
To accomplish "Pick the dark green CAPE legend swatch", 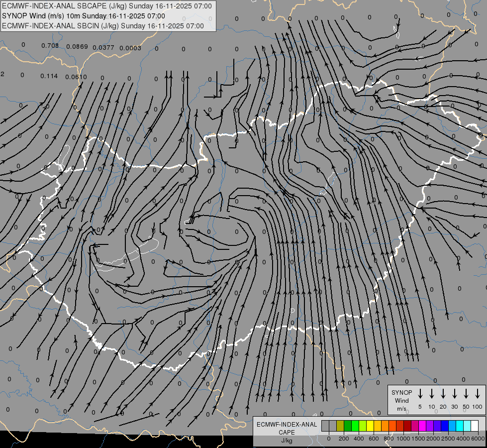I will [x=348, y=426].
